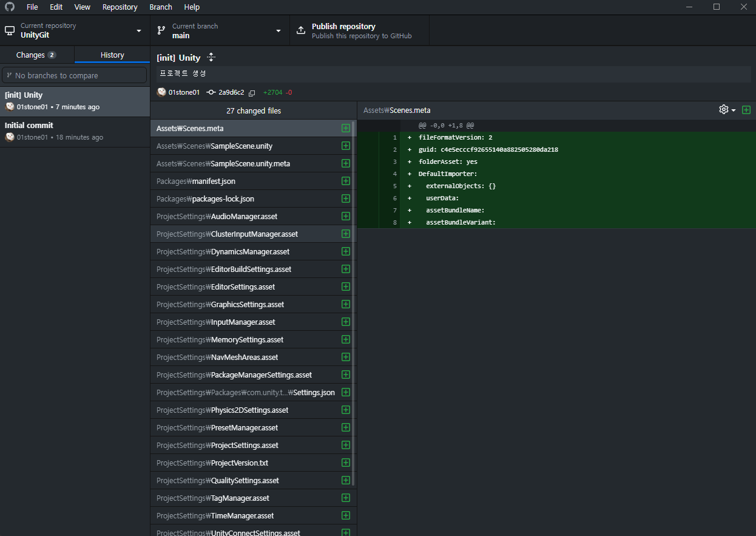Select TimeManager.asset file

pos(253,515)
